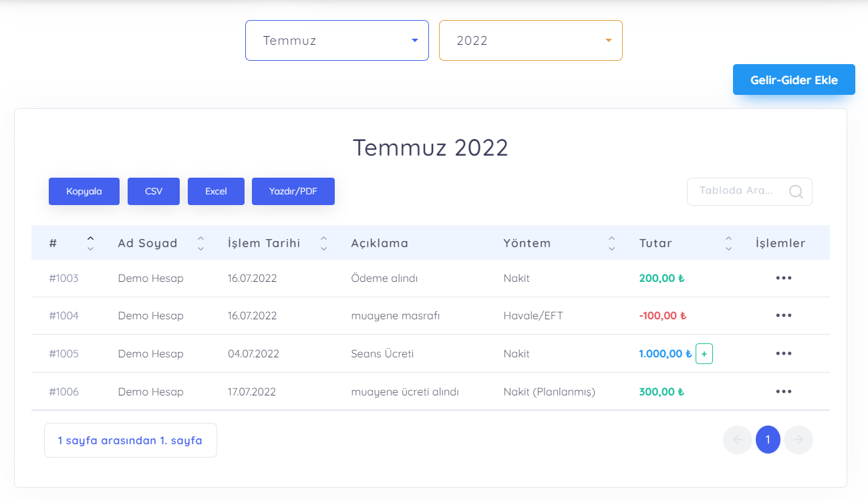This screenshot has width=868, height=501.
Task: Sort the table by the # column
Action: [90, 243]
